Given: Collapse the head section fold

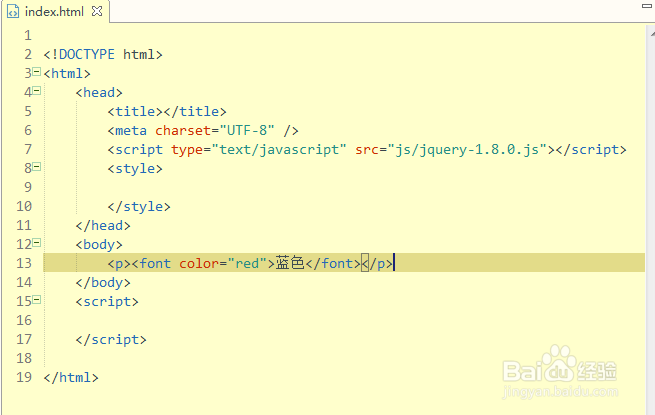Looking at the screenshot, I should click(36, 91).
